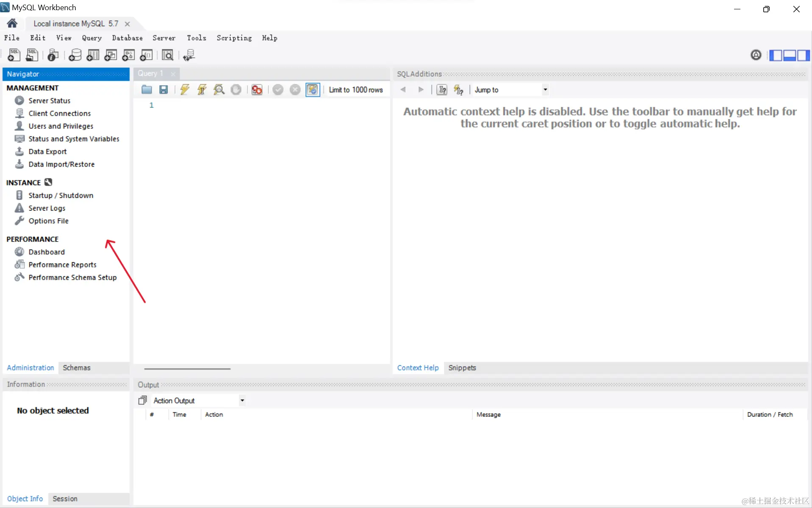The image size is (812, 508).
Task: Execute the statement under the cursor
Action: (x=202, y=89)
